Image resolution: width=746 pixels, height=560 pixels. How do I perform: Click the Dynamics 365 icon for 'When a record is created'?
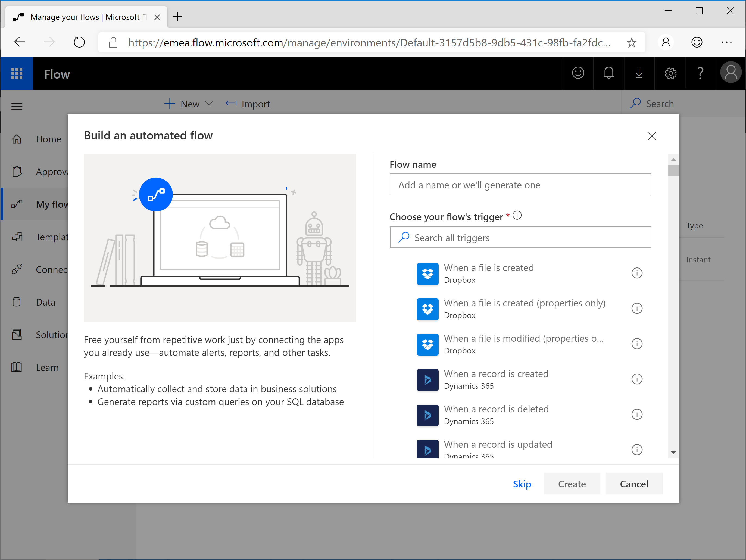(427, 379)
